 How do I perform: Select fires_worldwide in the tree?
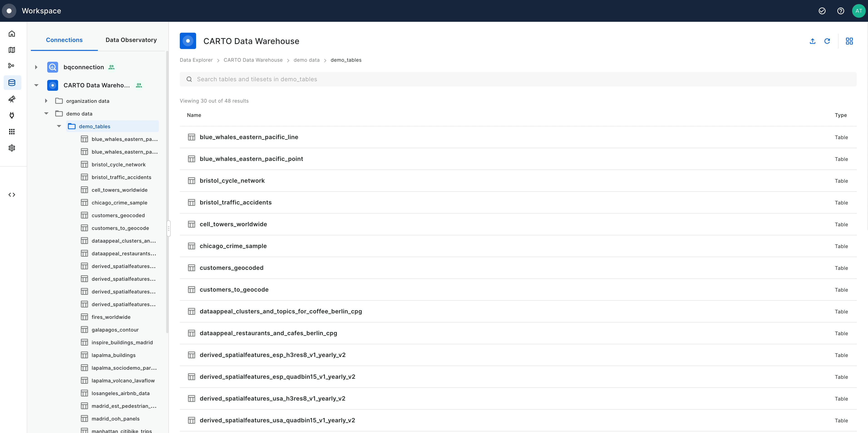[111, 317]
